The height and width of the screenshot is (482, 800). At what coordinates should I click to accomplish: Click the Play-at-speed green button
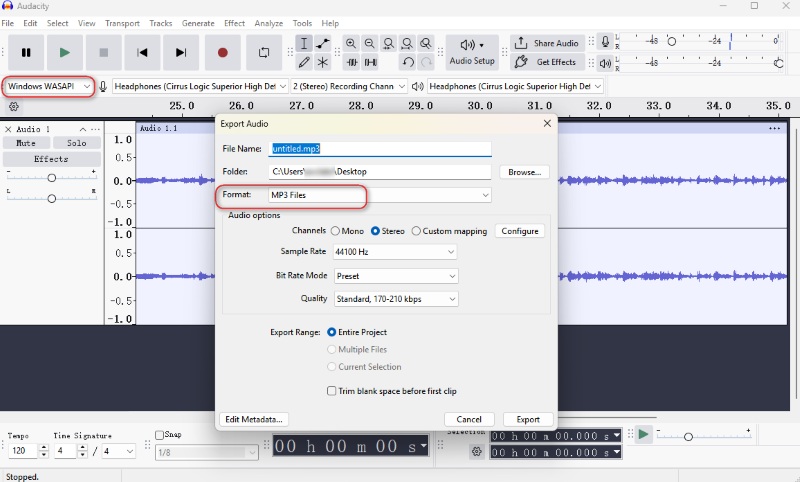[x=643, y=435]
